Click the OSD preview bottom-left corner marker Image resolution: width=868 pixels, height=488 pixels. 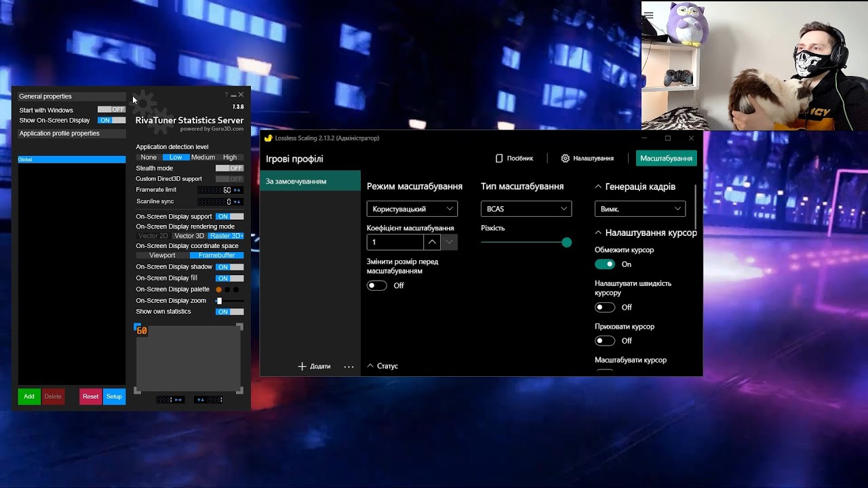(138, 390)
